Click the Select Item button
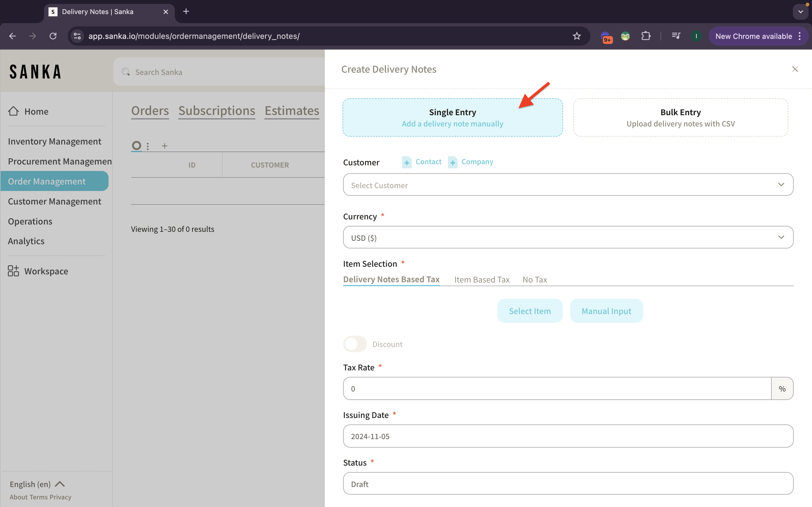The height and width of the screenshot is (507, 812). (529, 311)
